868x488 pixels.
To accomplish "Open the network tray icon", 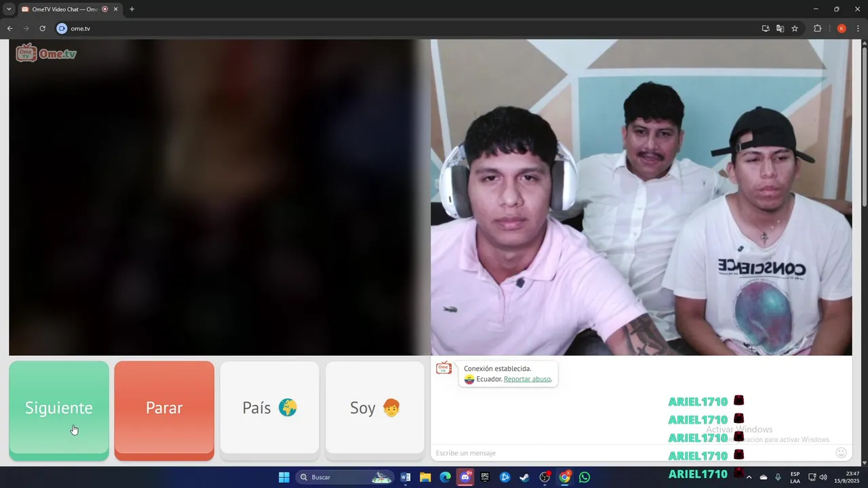I will (812, 477).
